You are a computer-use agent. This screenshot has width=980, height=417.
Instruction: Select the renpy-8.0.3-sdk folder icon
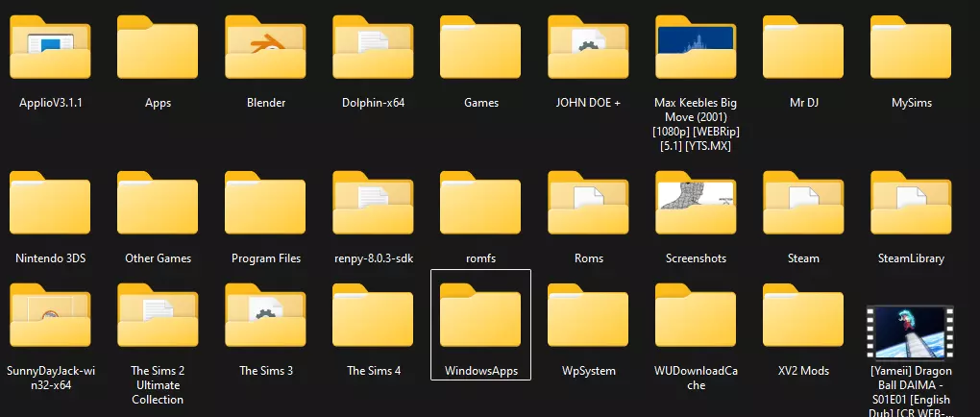(373, 203)
